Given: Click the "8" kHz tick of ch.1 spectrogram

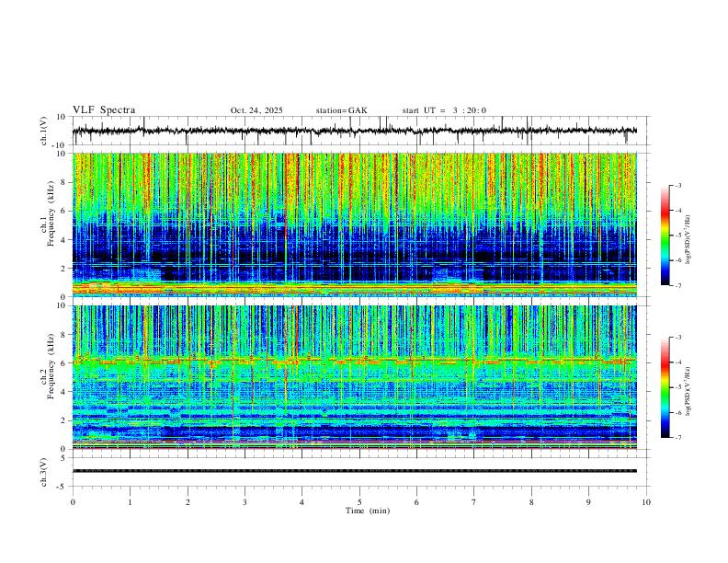Looking at the screenshot, I should [x=64, y=182].
